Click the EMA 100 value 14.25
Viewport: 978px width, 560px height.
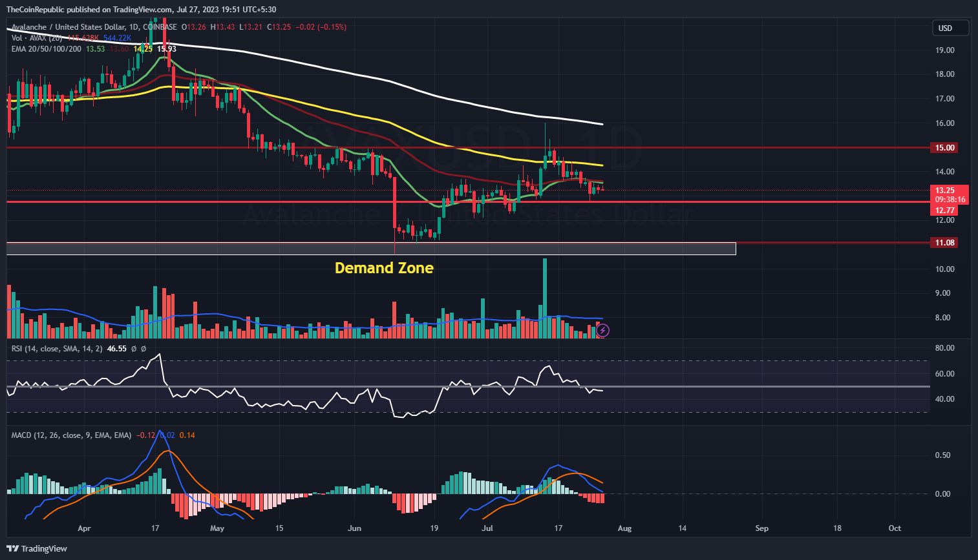(143, 49)
